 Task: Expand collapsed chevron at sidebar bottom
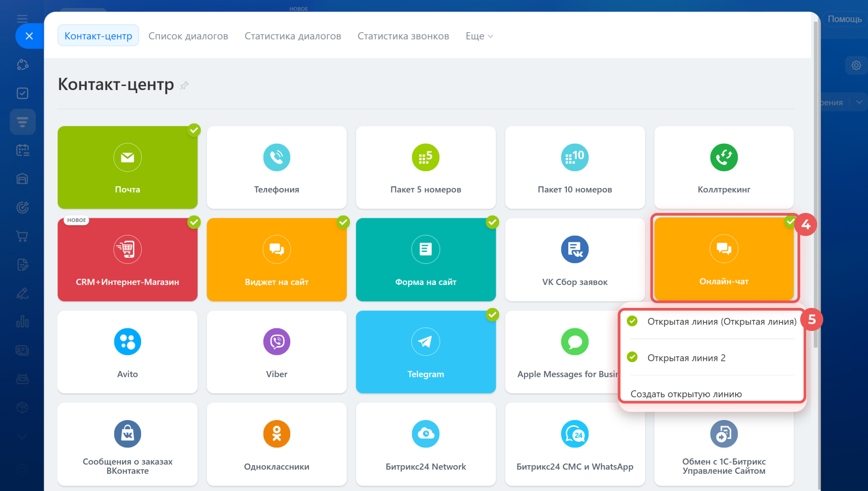pos(22,436)
